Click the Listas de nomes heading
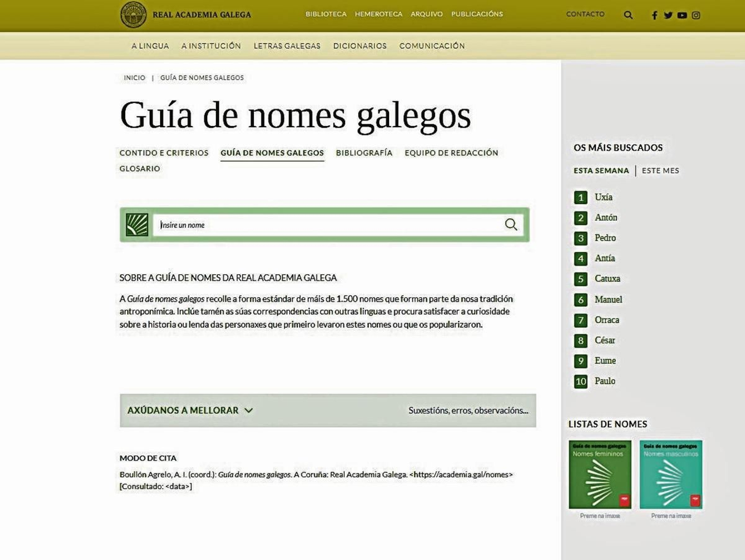Screen dimensions: 745x560 click(x=608, y=424)
